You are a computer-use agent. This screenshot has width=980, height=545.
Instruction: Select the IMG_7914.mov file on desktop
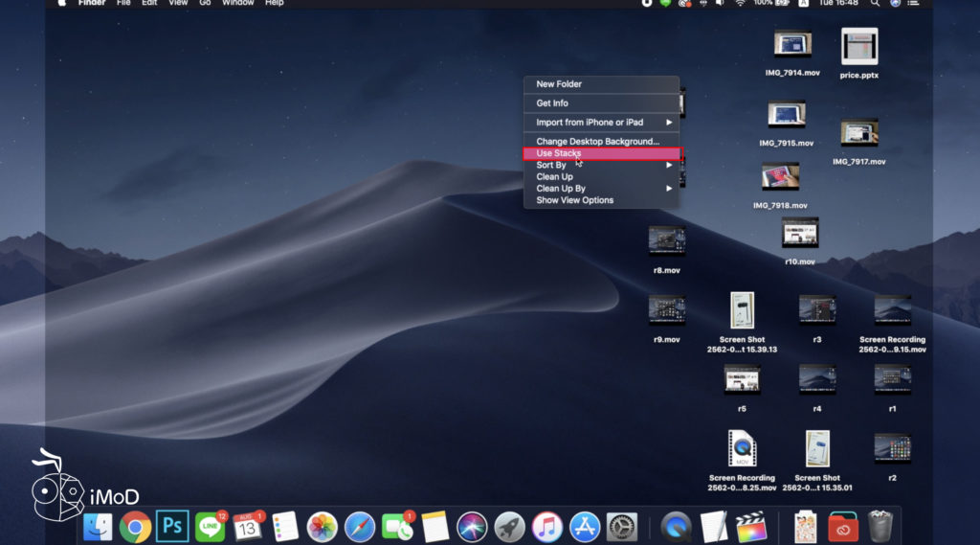pos(792,45)
